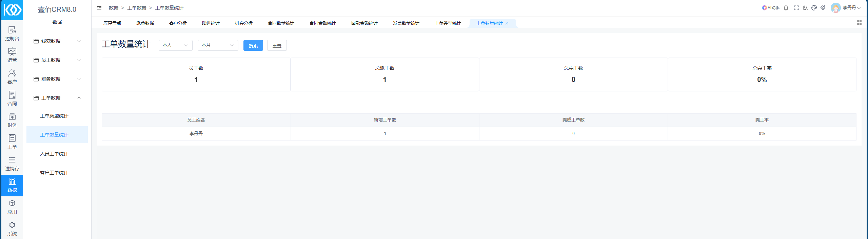
Task: Expand the 员工数据 folder
Action: [x=57, y=60]
